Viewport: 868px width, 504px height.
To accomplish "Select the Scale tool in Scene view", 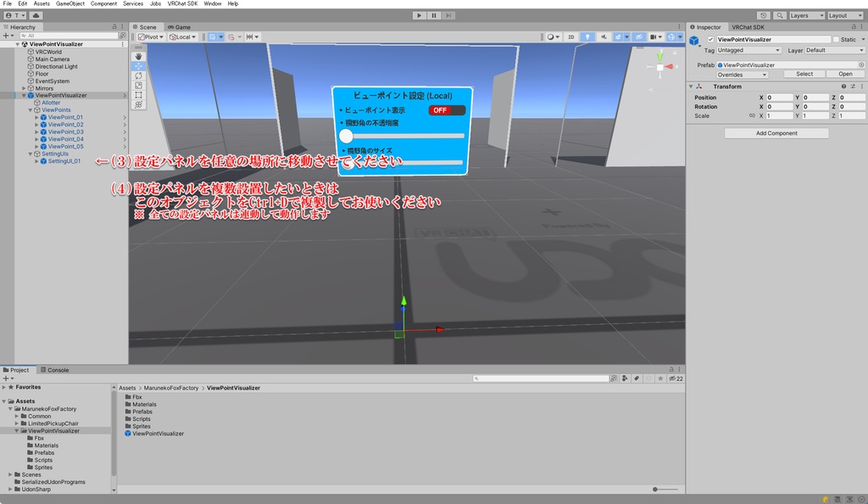I will [138, 86].
